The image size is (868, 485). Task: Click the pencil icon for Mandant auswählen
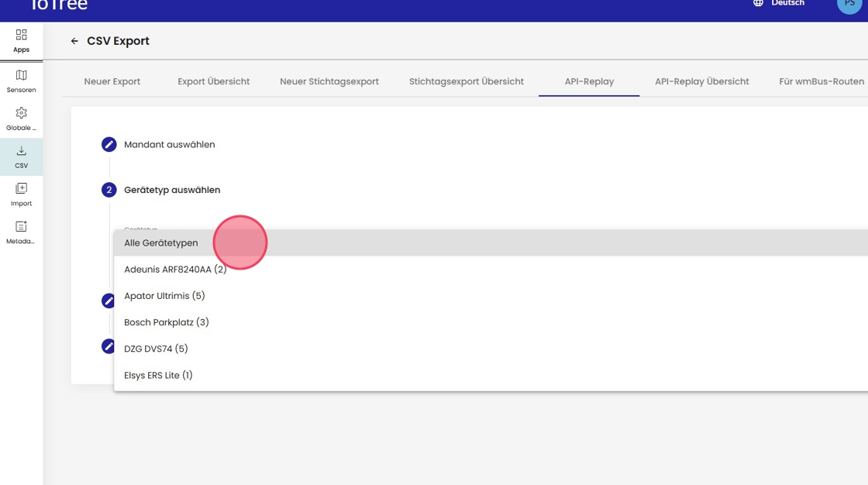[109, 145]
